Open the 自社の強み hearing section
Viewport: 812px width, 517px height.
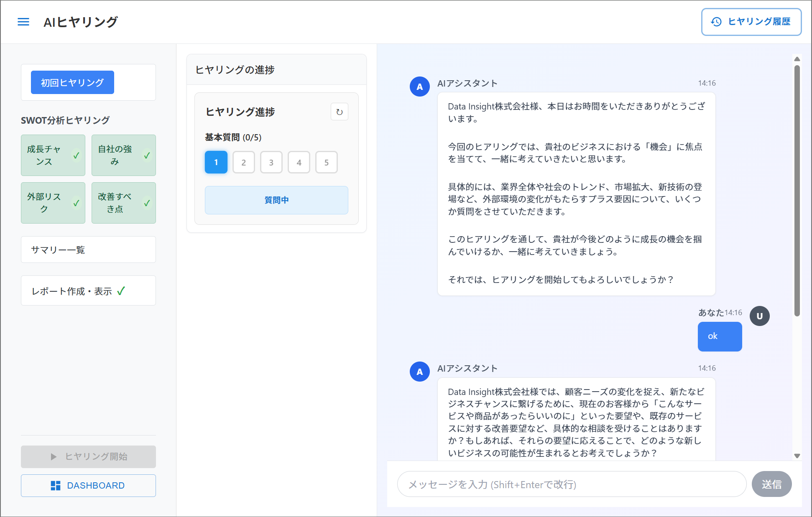click(123, 155)
